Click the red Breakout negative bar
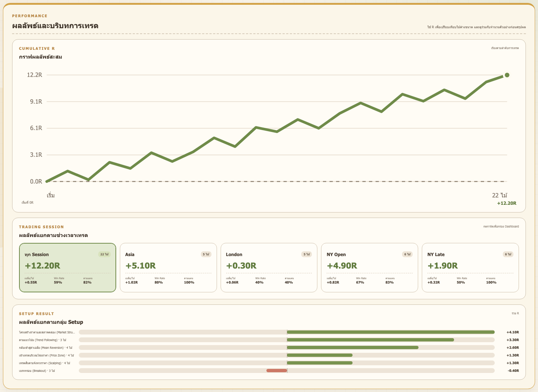This screenshot has width=538, height=392. (x=277, y=371)
